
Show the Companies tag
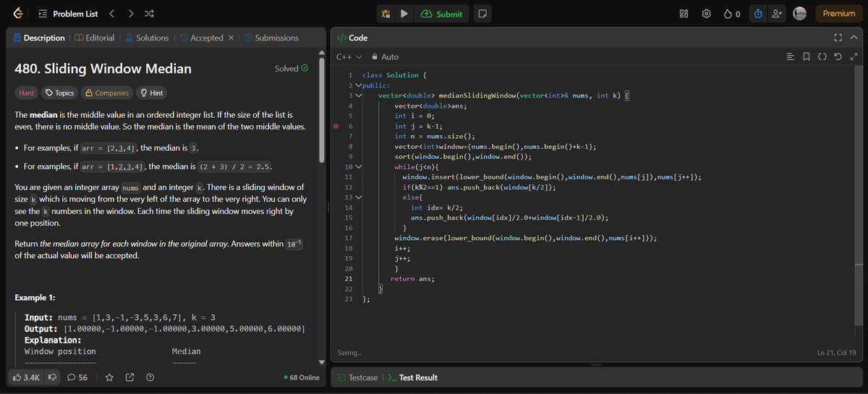click(x=107, y=93)
